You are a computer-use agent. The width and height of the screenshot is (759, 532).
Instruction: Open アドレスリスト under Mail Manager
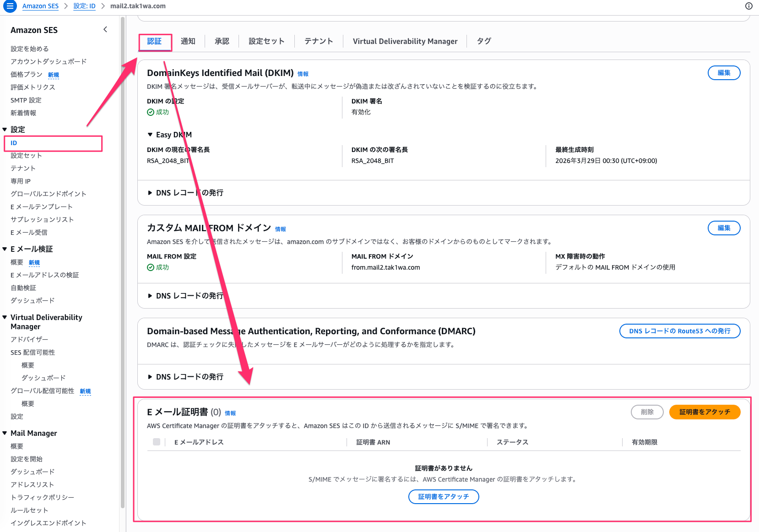point(33,484)
